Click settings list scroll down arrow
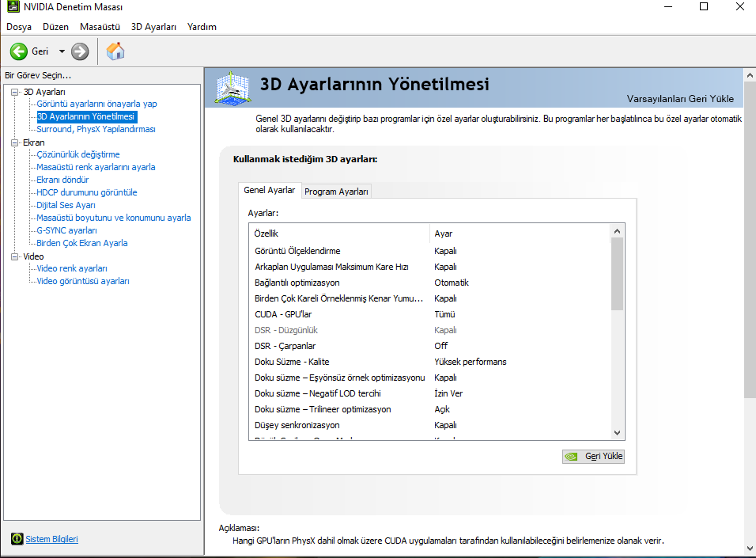Viewport: 756px width, 558px height. tap(617, 433)
